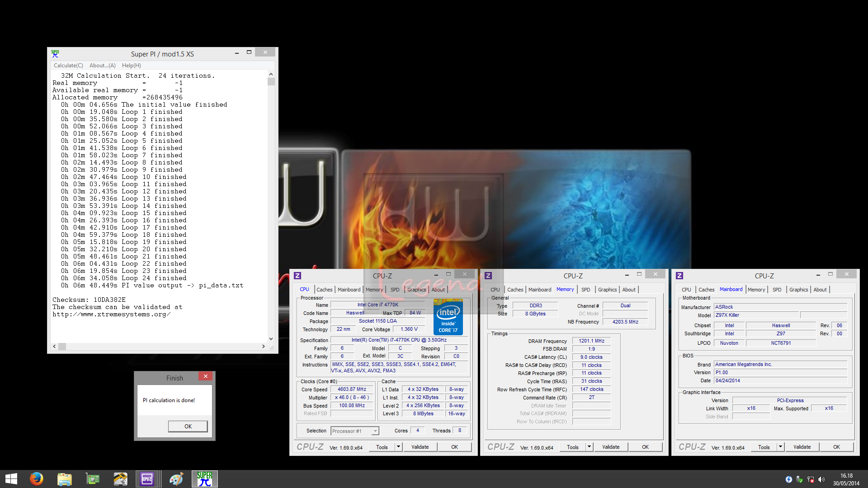Click the Manufacturer field ASRock

[781, 307]
